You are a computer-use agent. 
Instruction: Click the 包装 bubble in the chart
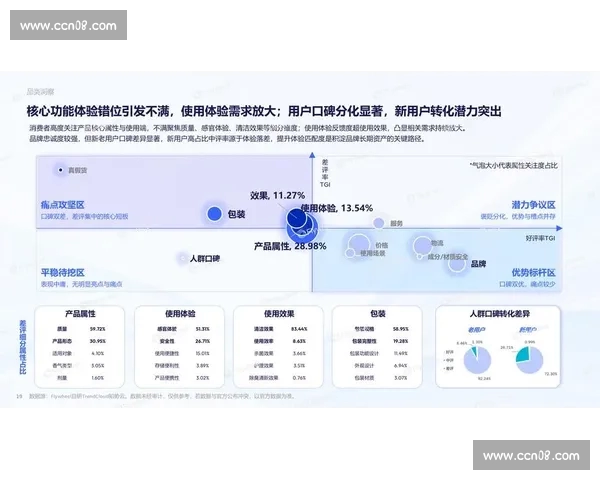coord(215,214)
